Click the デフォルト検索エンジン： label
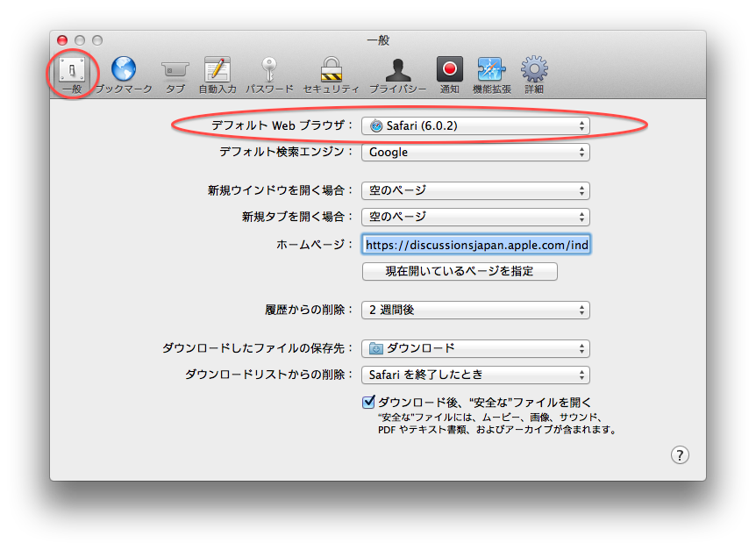Viewport: 756px width, 550px height. coord(286,152)
